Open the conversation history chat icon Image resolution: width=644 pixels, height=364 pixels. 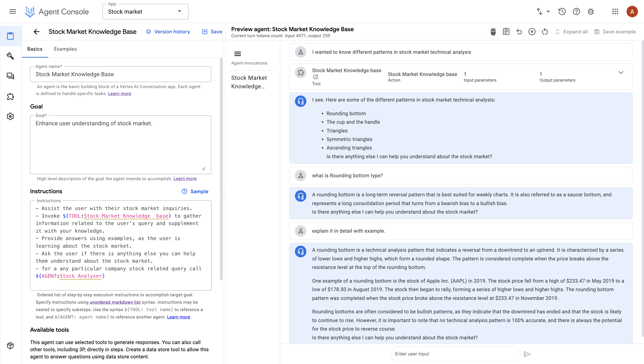click(10, 76)
